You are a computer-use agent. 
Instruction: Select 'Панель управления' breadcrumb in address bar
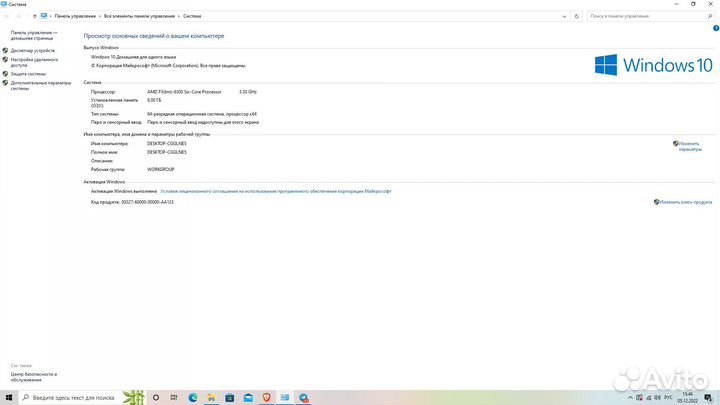click(75, 16)
